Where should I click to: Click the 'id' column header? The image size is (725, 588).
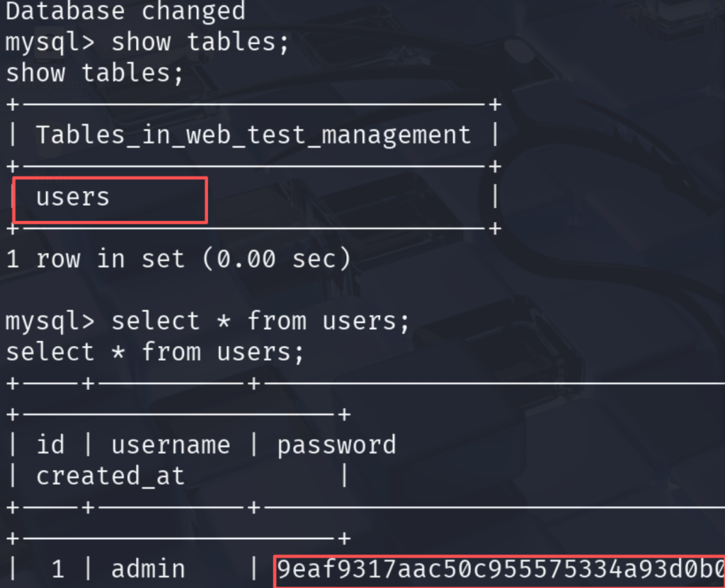click(x=50, y=445)
